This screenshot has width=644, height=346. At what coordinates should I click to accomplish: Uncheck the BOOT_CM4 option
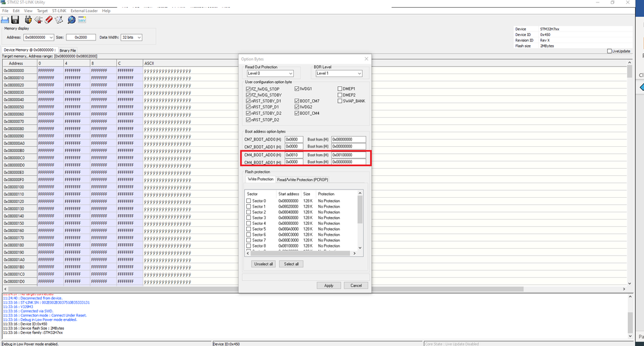tap(297, 113)
